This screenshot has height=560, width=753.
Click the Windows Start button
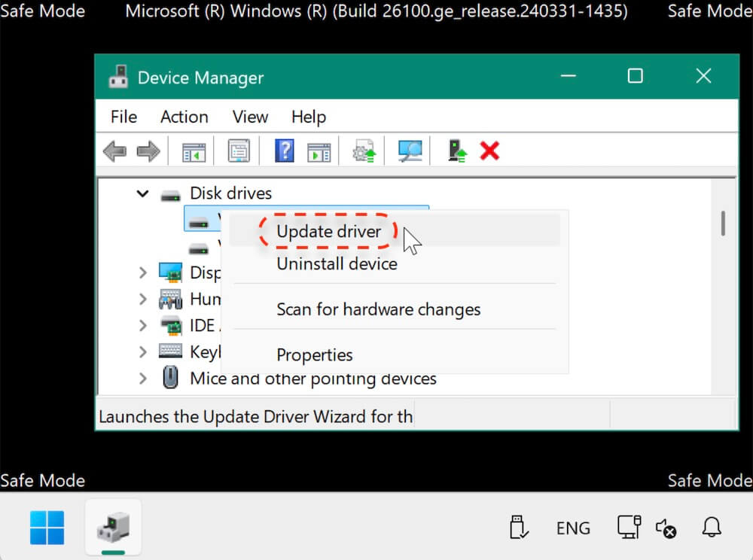[47, 528]
